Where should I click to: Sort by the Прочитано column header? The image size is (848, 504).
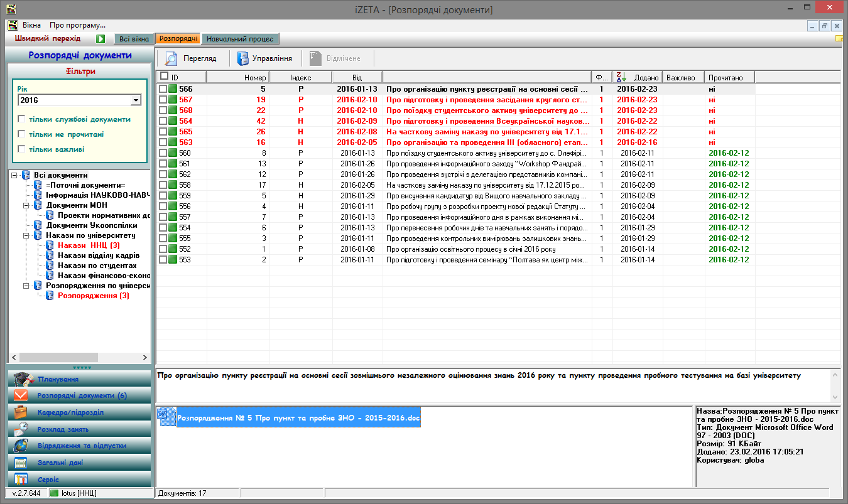pos(729,77)
